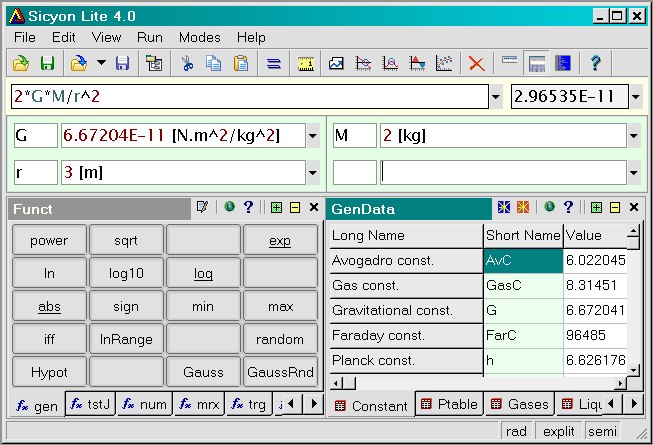Toggle the explit mode in status bar
653x445 pixels.
[x=558, y=432]
